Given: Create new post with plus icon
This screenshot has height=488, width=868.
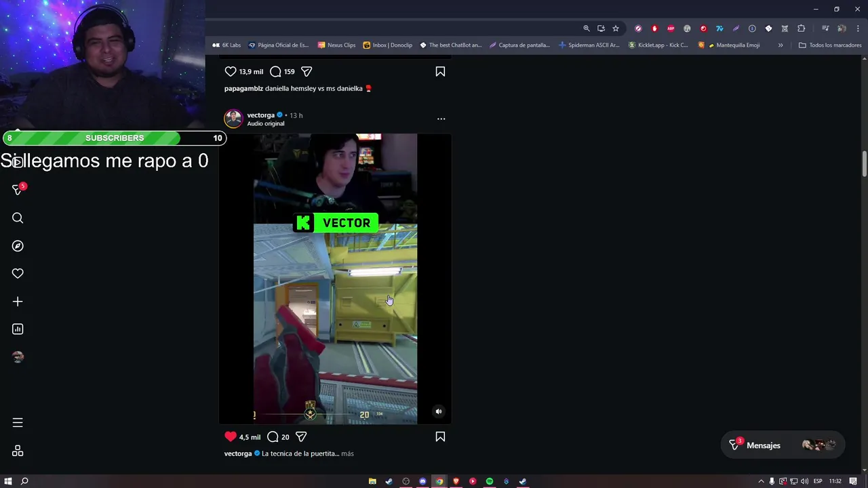Looking at the screenshot, I should (x=18, y=301).
